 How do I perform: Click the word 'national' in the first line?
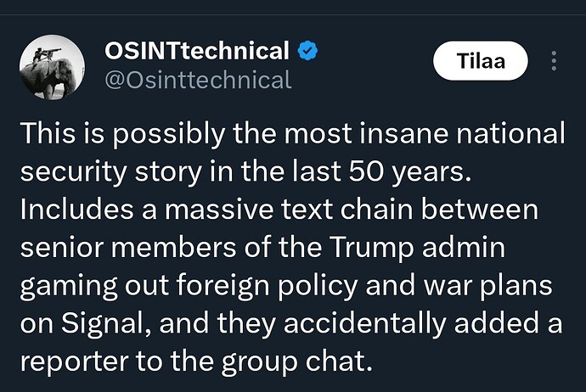510,134
